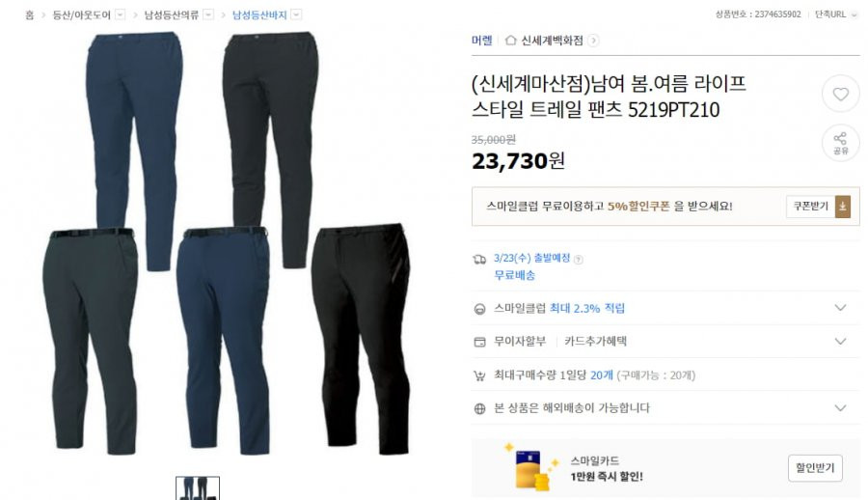The height and width of the screenshot is (500, 868).
Task: Click the globe overseas shipping icon
Action: click(480, 408)
